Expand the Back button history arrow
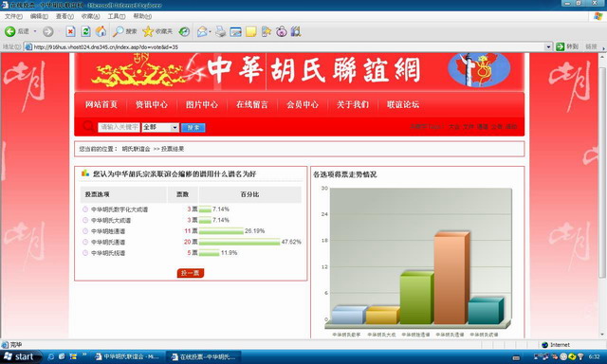 [35, 31]
